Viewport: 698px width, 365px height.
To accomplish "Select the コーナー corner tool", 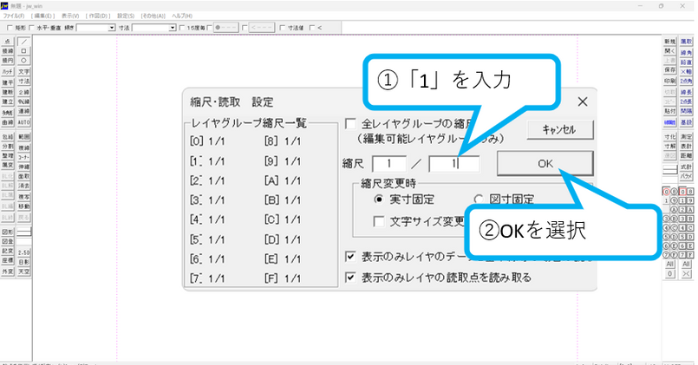I will [x=24, y=157].
